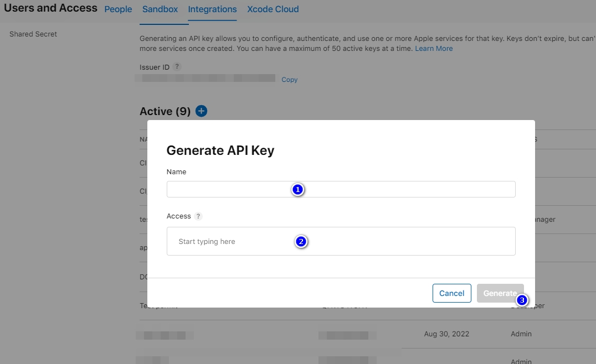This screenshot has height=364, width=596.
Task: Click the Users and Access heading
Action: point(50,8)
